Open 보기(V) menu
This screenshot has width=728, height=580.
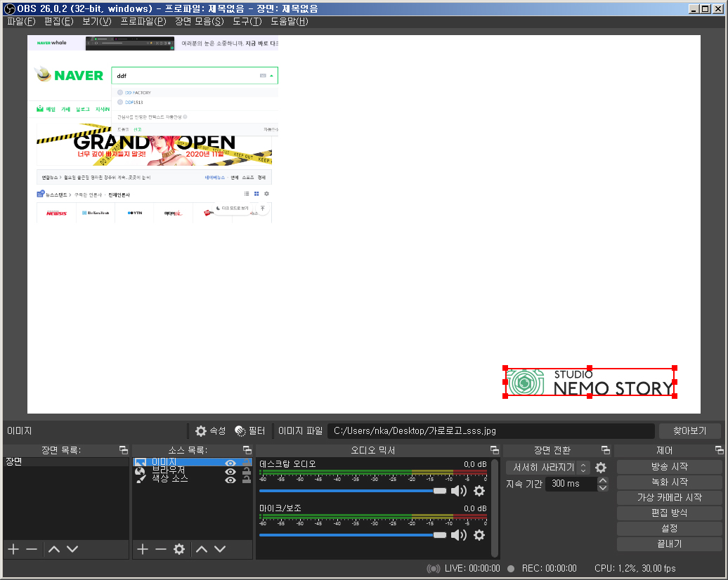pyautogui.click(x=97, y=21)
